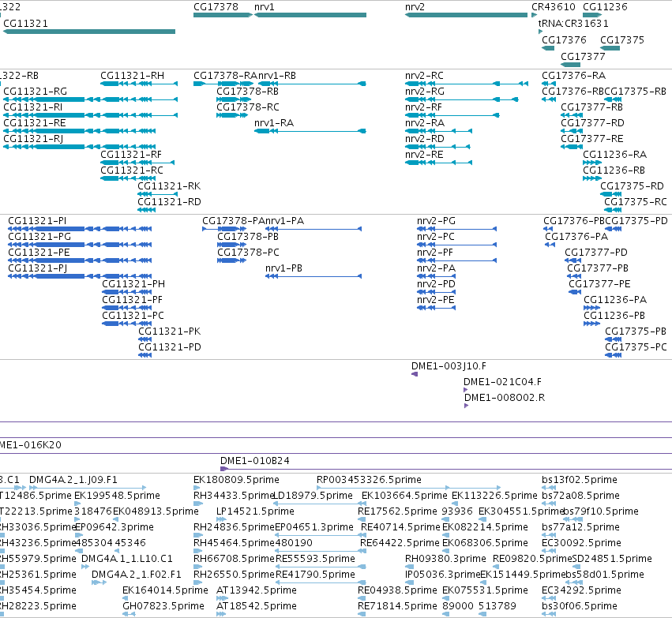This screenshot has width=672, height=618.
Task: Click transcript label CG11321-RG
Action: (x=36, y=92)
